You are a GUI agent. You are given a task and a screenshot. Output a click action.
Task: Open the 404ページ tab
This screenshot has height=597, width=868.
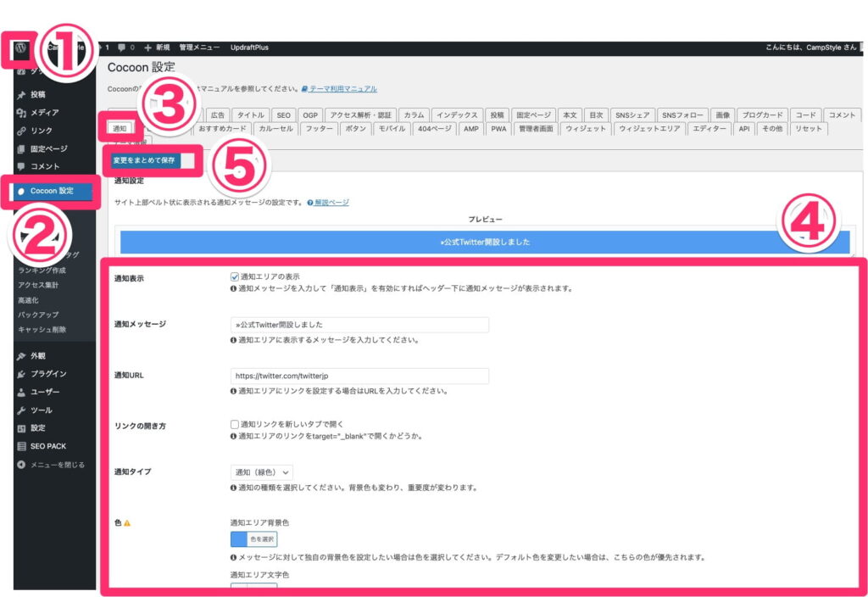coord(435,129)
